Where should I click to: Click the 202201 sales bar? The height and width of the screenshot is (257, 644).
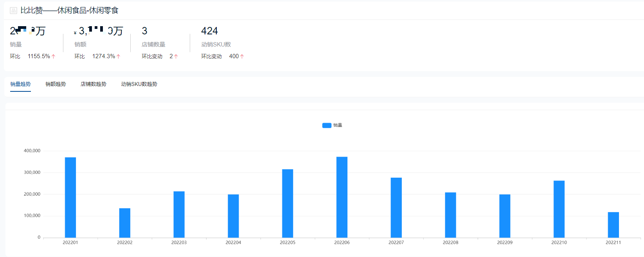pyautogui.click(x=70, y=197)
